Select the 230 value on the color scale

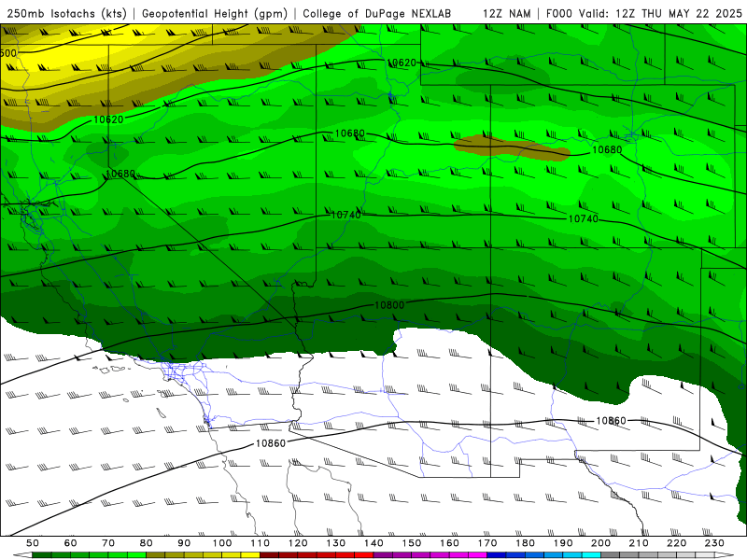[x=714, y=543]
